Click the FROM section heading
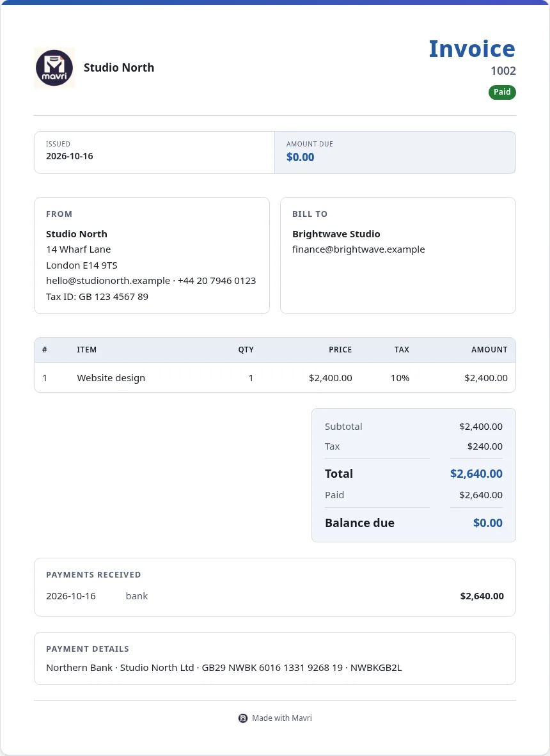The width and height of the screenshot is (550, 756). coord(59,214)
